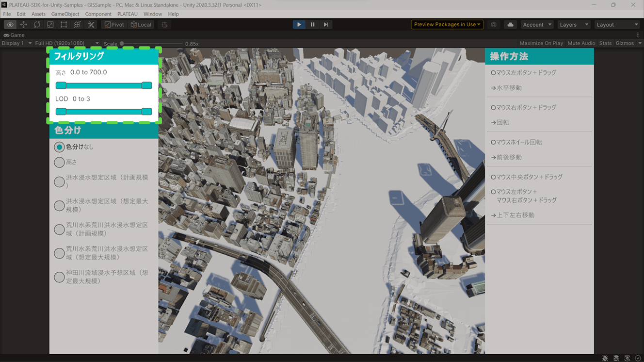Viewport: 644px width, 362px height.
Task: Open custom editor tools icon
Action: point(91,25)
